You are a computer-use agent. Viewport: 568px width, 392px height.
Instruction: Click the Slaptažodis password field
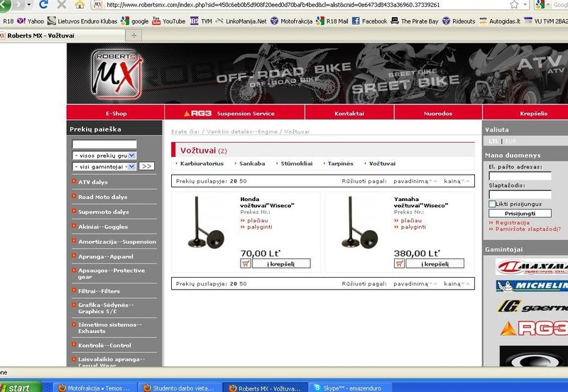(520, 195)
